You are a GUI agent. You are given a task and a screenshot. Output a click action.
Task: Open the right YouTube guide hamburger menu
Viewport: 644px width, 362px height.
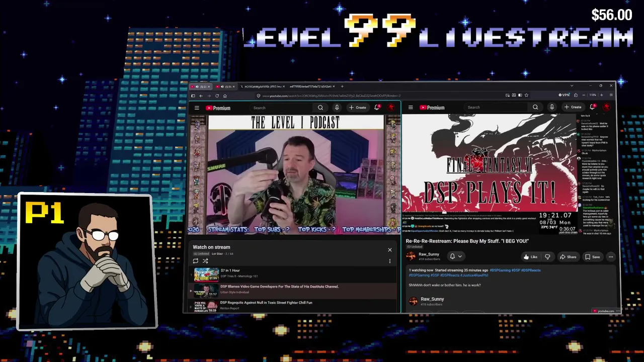coord(411,107)
